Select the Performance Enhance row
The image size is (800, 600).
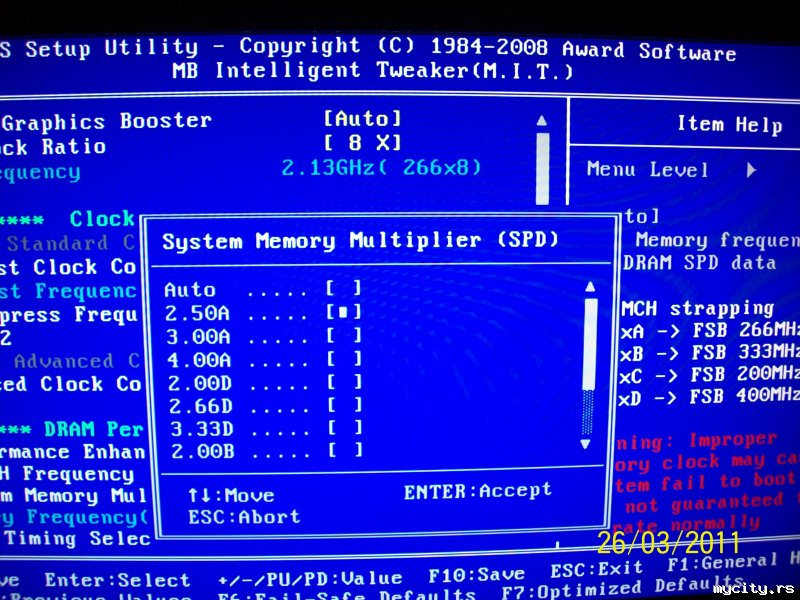pos(73,452)
